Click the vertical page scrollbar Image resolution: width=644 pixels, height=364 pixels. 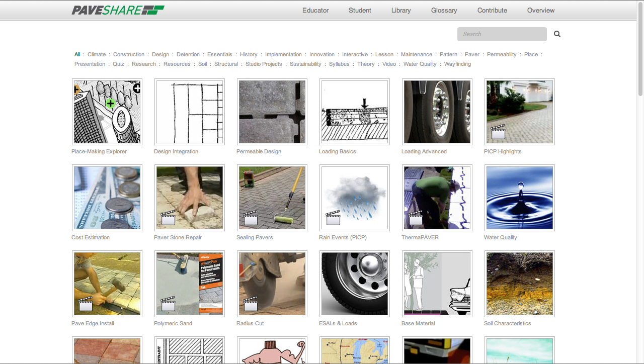click(640, 50)
